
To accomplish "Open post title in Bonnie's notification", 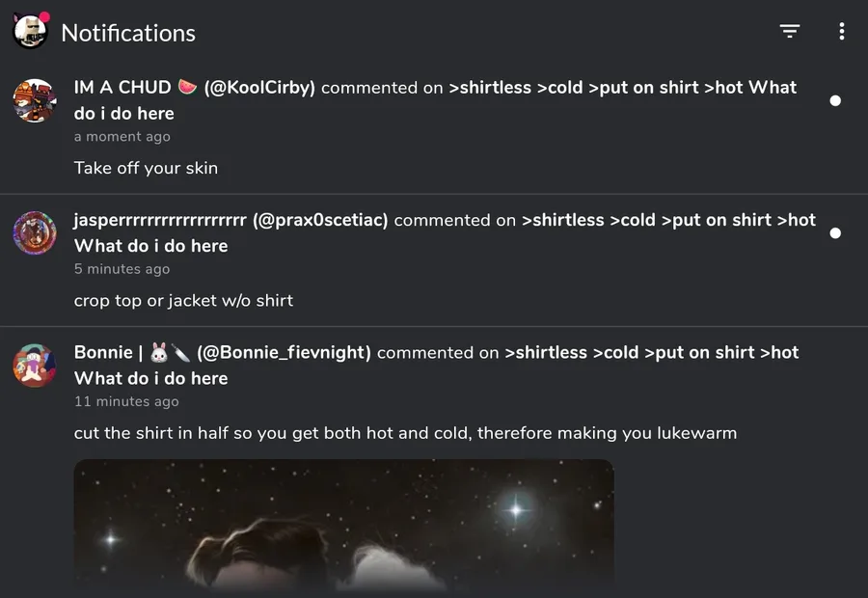I will click(x=651, y=353).
